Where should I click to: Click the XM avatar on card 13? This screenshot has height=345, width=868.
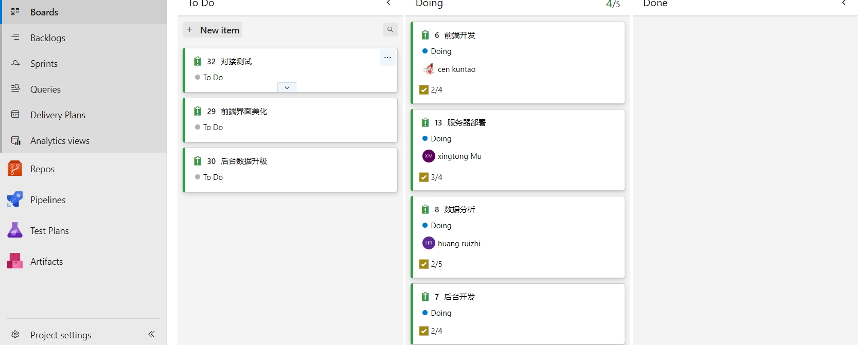[x=429, y=156]
